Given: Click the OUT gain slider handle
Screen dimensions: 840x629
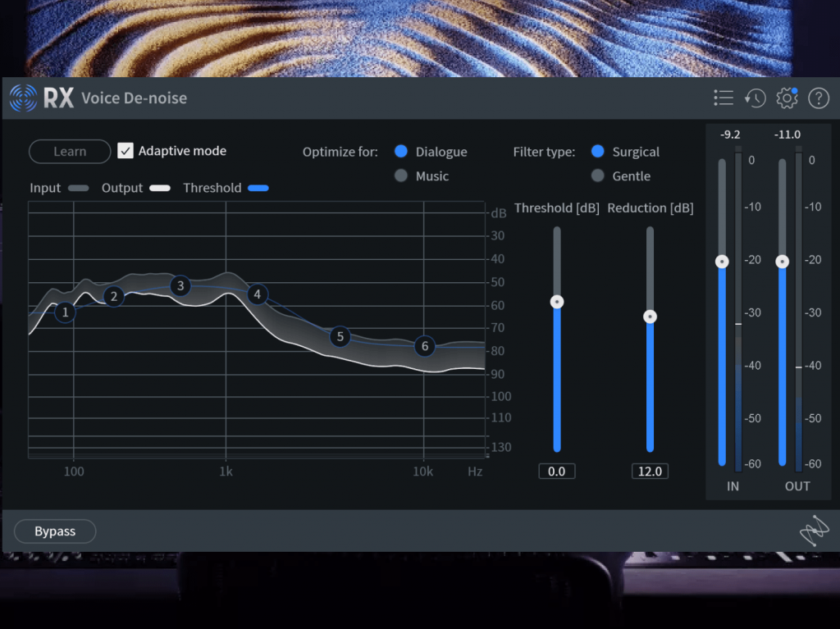Looking at the screenshot, I should point(782,262).
